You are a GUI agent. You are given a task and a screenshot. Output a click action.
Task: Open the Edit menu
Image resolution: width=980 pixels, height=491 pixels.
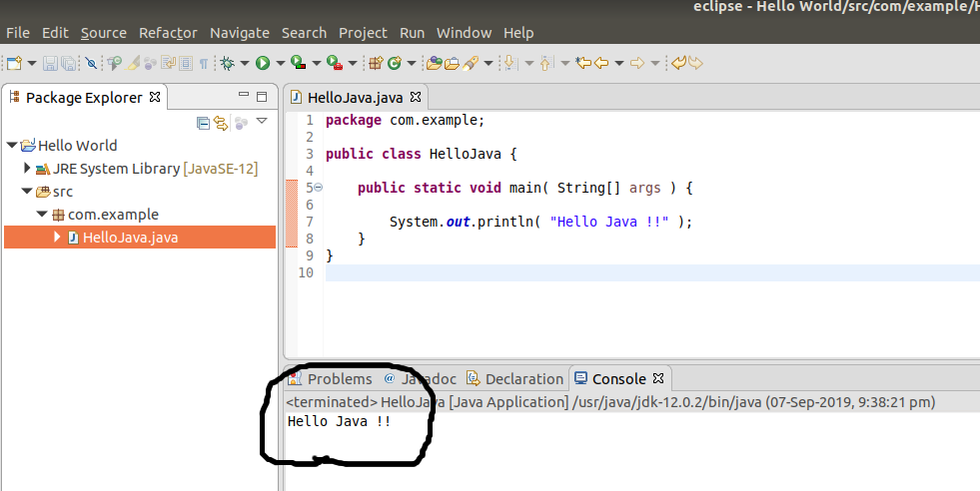55,33
